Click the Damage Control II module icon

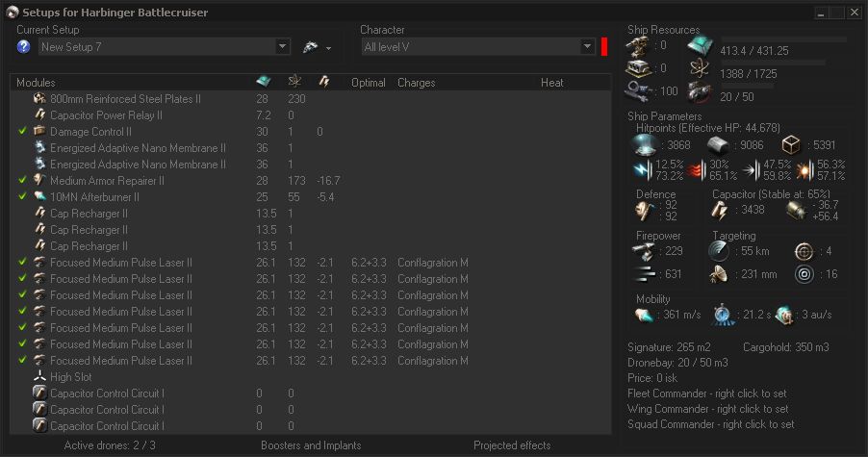[x=39, y=131]
